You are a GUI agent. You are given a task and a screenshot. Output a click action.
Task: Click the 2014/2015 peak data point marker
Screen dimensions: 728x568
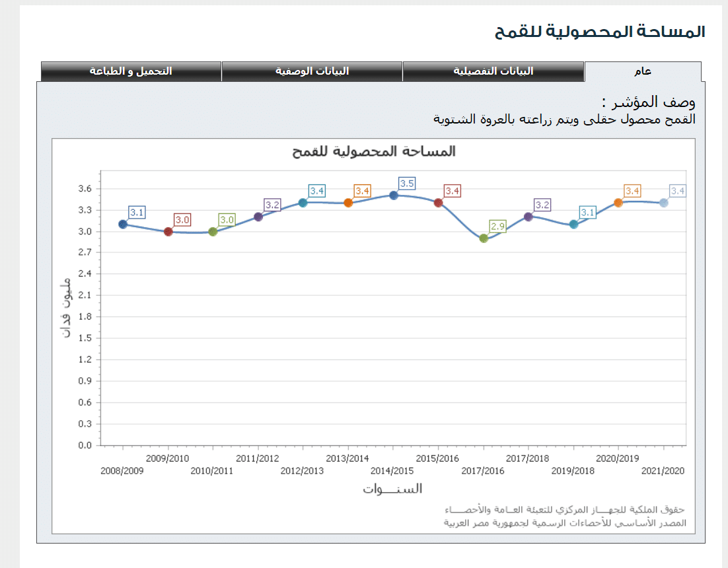pyautogui.click(x=394, y=195)
